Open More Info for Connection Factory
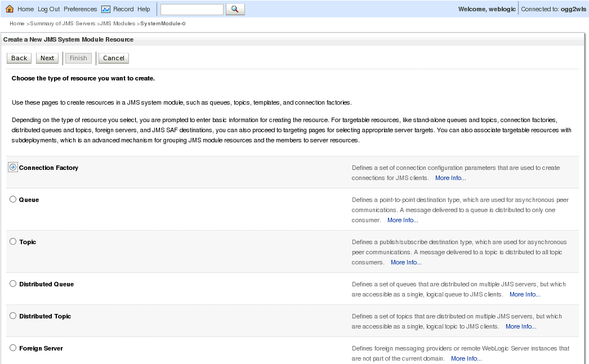This screenshot has width=589, height=364. point(450,178)
